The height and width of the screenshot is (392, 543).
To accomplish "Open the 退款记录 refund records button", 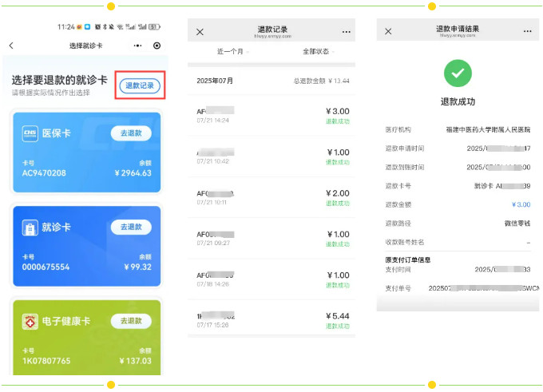I will 140,85.
